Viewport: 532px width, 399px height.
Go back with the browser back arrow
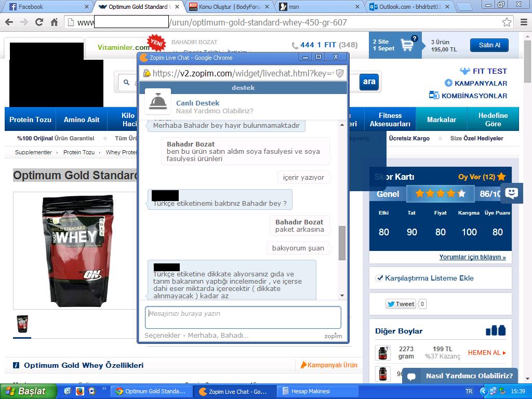(x=9, y=22)
